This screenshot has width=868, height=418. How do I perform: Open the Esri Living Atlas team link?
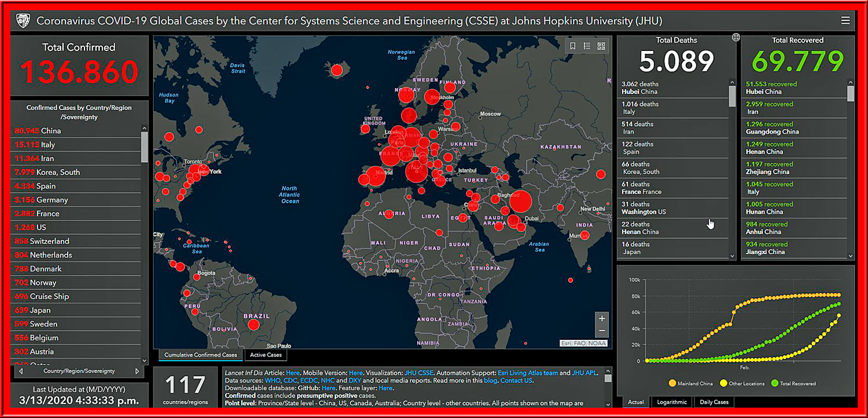pyautogui.click(x=528, y=373)
